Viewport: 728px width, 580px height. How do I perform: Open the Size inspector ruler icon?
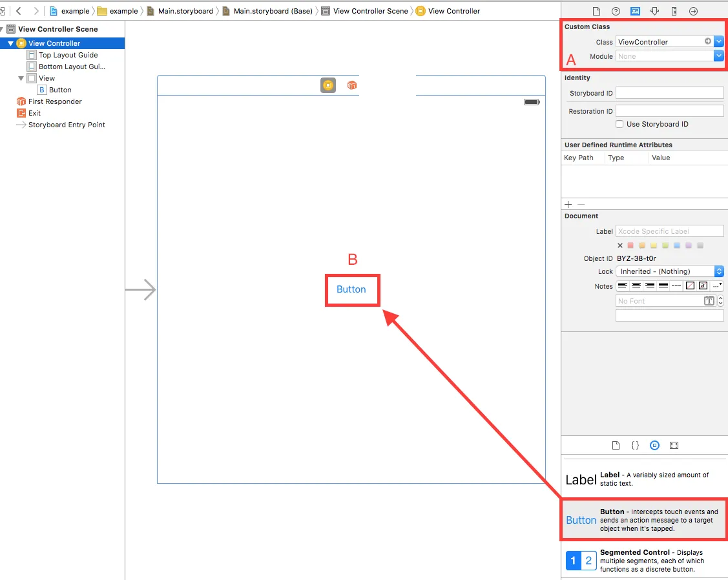click(x=674, y=11)
